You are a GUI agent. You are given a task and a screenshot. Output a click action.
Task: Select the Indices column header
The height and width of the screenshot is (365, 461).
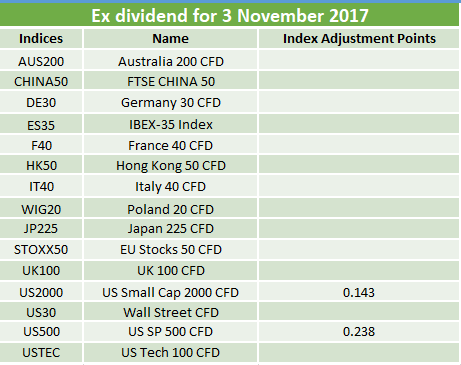coord(41,39)
